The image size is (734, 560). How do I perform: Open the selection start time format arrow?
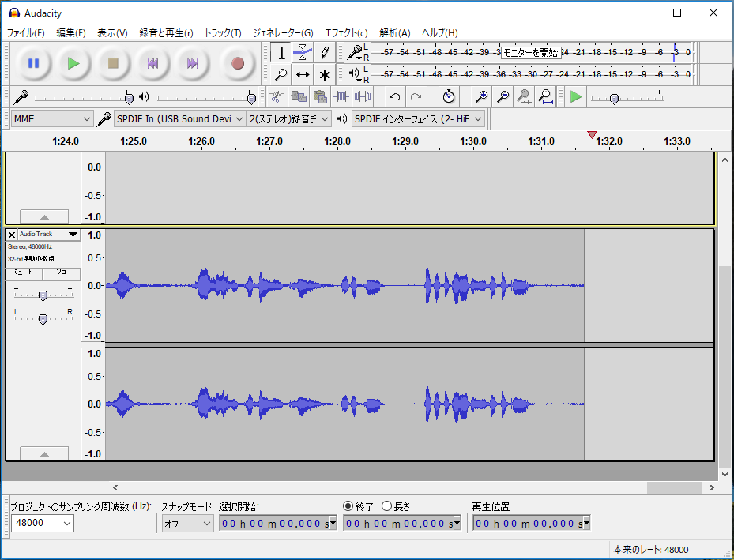click(333, 523)
